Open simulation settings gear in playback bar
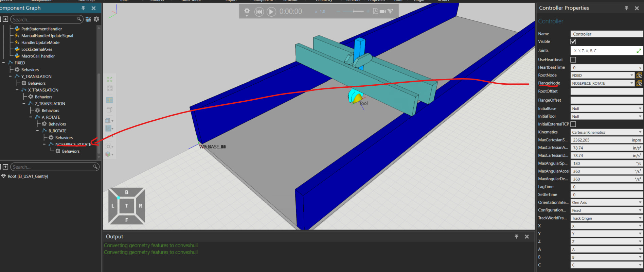Viewport: 644px width, 272px height. pyautogui.click(x=247, y=11)
